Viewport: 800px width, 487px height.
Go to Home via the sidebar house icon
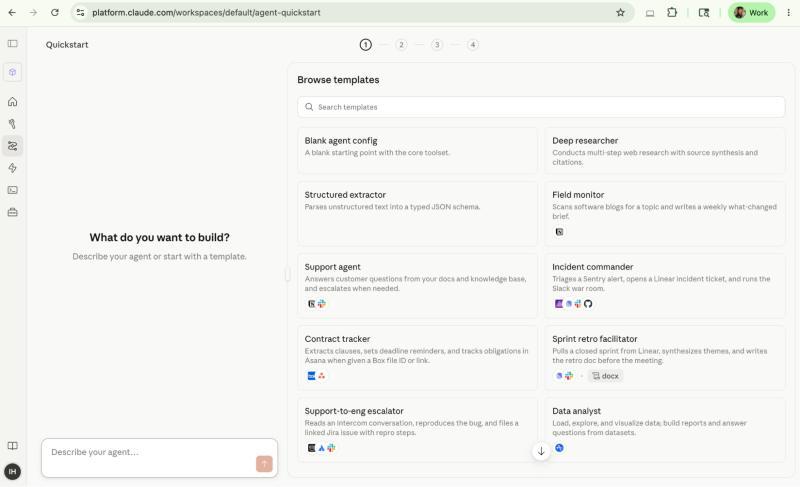(x=13, y=102)
